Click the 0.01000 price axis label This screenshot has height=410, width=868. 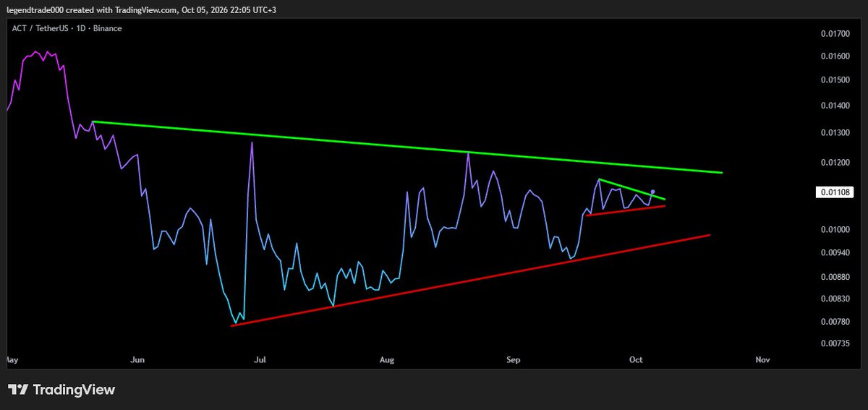(x=835, y=230)
